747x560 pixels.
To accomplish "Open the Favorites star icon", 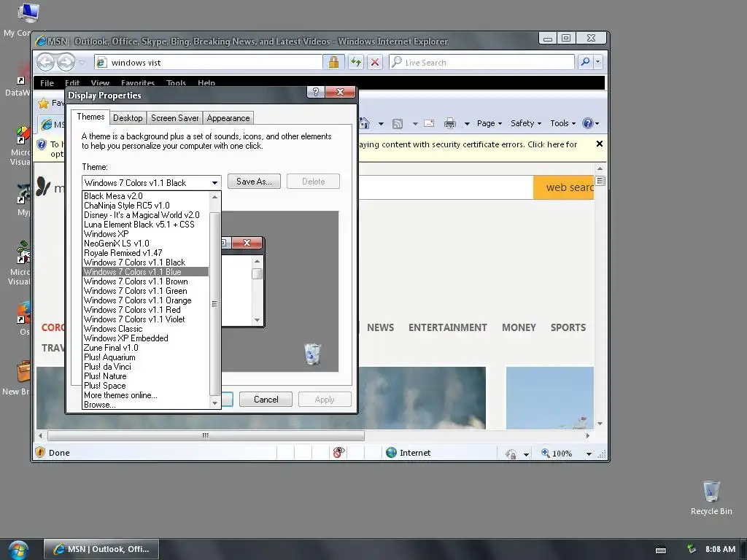I will tap(43, 103).
